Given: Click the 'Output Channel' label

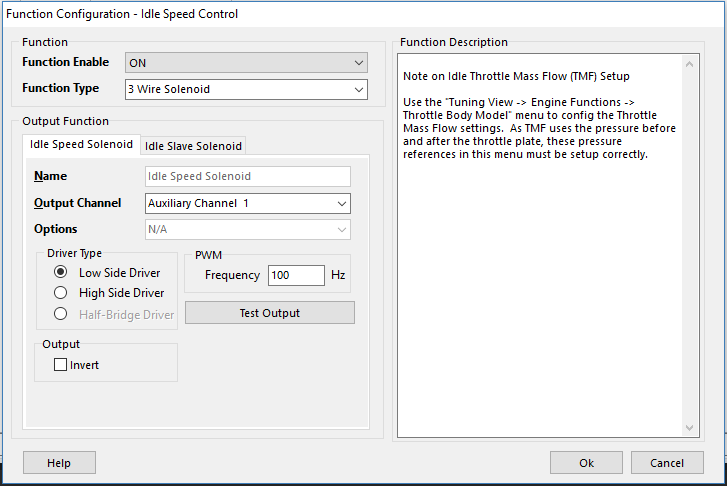Looking at the screenshot, I should [x=77, y=203].
